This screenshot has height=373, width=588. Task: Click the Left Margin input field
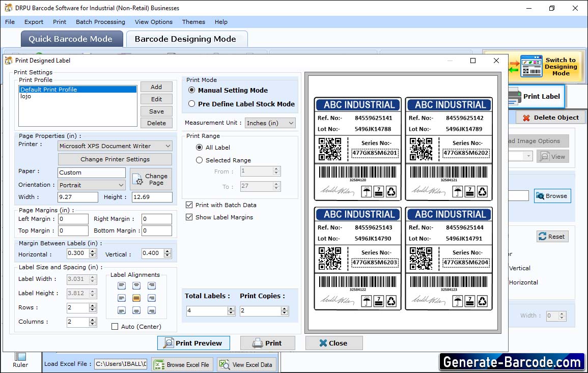tap(73, 219)
